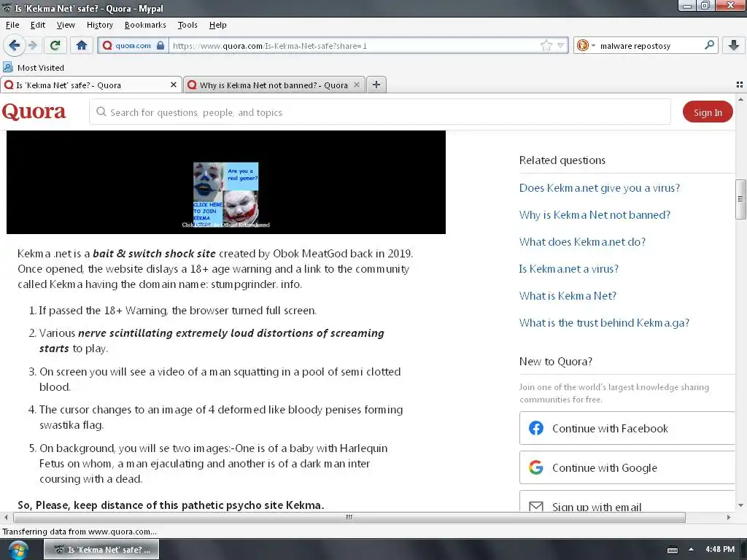Image resolution: width=747 pixels, height=560 pixels.
Task: Click the search magnifier in search box
Action: [x=709, y=45]
